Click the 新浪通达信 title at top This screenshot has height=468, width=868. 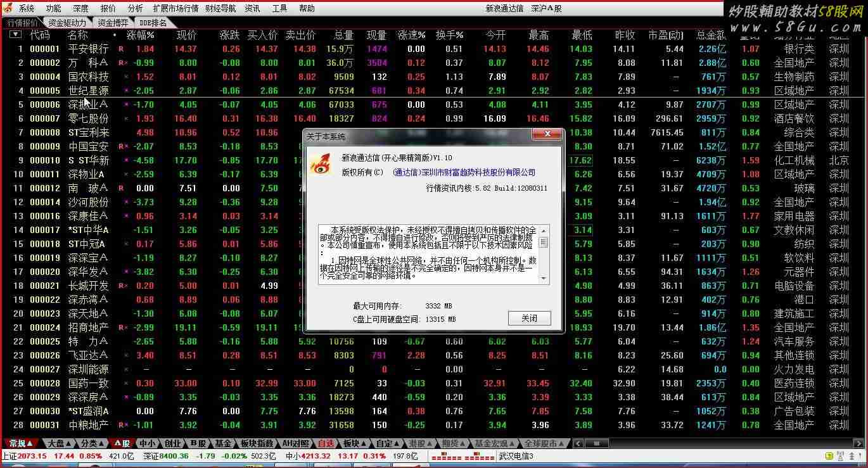504,8
